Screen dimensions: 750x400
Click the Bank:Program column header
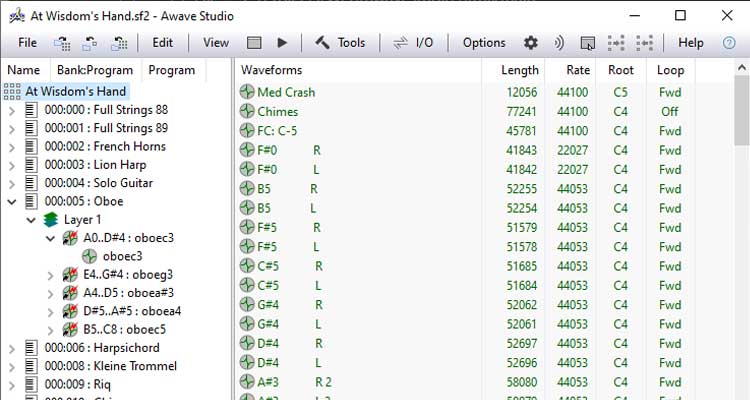[x=95, y=70]
